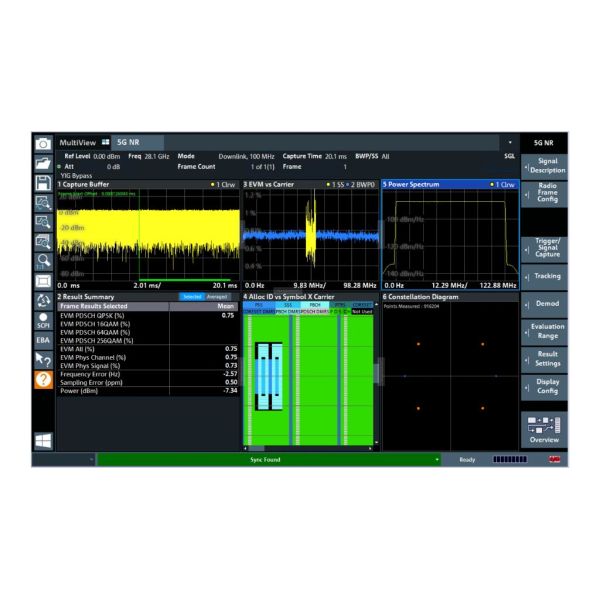Click the save floppy disk icon
This screenshot has height=600, width=600.
(43, 183)
